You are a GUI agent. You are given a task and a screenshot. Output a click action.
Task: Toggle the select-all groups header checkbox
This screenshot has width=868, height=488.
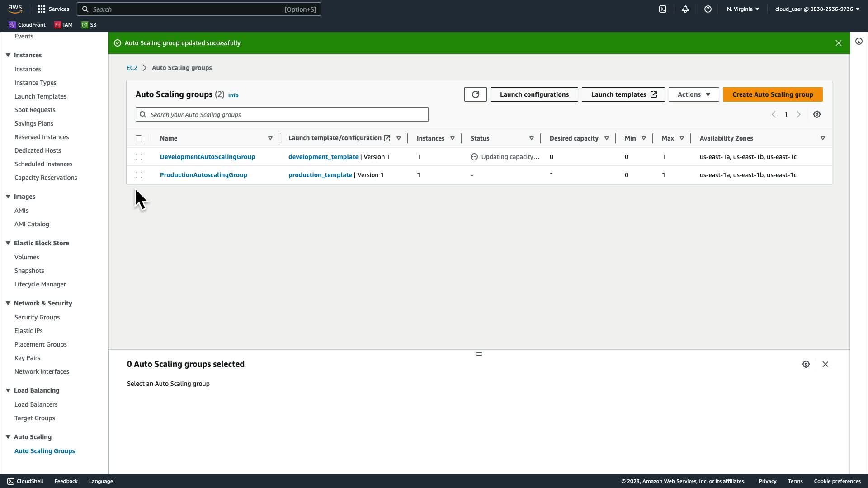(139, 138)
